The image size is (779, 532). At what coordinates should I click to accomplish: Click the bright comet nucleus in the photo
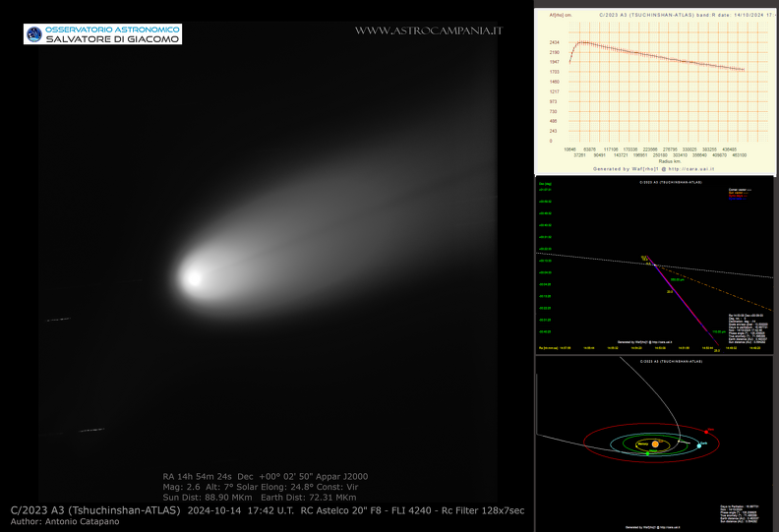[x=193, y=278]
